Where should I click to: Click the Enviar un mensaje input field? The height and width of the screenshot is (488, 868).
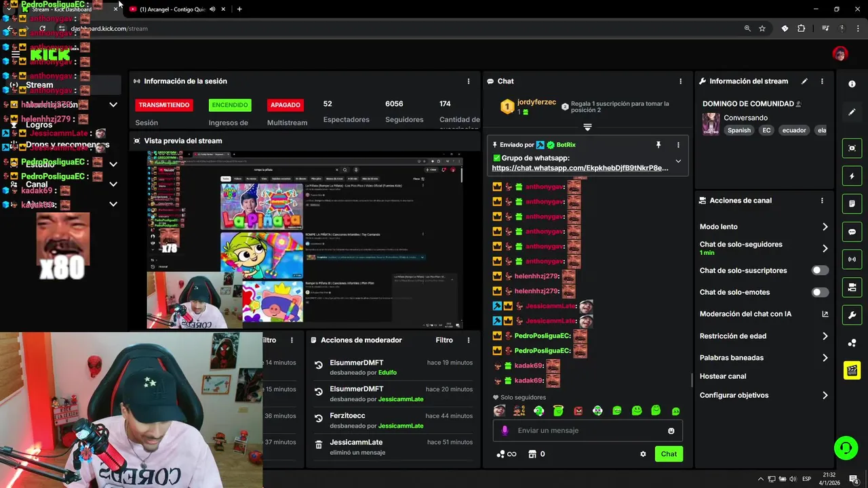587,430
